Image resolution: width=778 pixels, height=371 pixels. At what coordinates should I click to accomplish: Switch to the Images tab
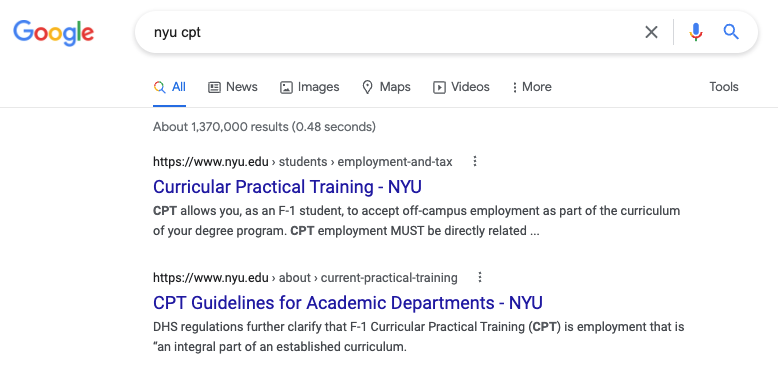310,87
